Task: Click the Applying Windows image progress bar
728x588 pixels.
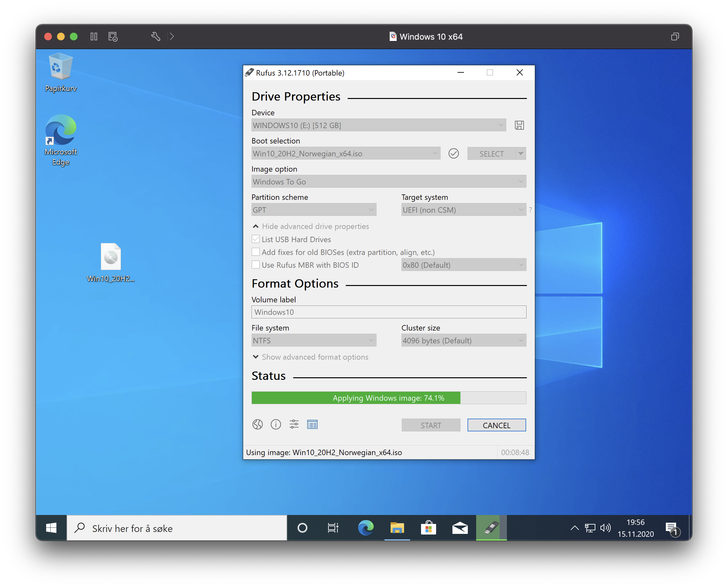Action: pyautogui.click(x=388, y=398)
